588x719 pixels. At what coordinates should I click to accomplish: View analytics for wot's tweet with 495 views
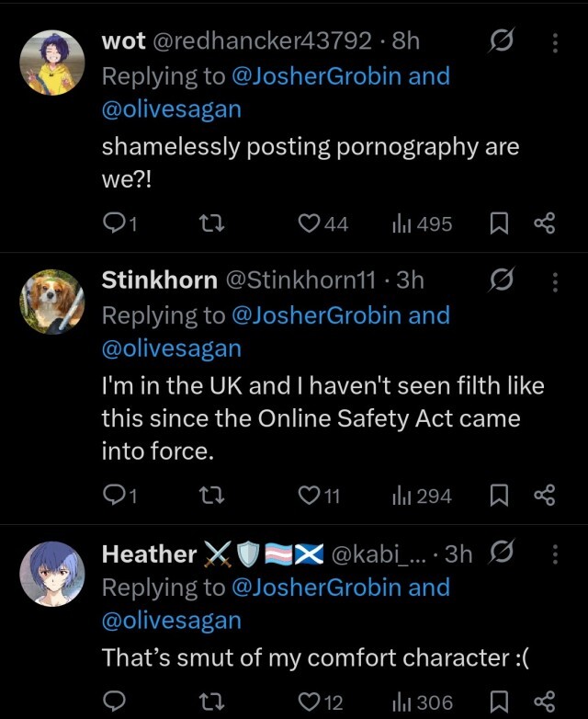click(x=422, y=223)
